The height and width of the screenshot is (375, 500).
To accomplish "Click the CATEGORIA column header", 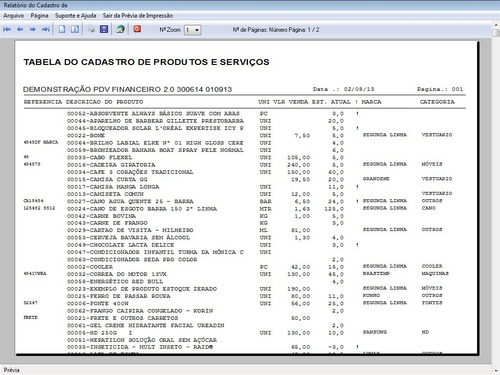I will (x=437, y=102).
